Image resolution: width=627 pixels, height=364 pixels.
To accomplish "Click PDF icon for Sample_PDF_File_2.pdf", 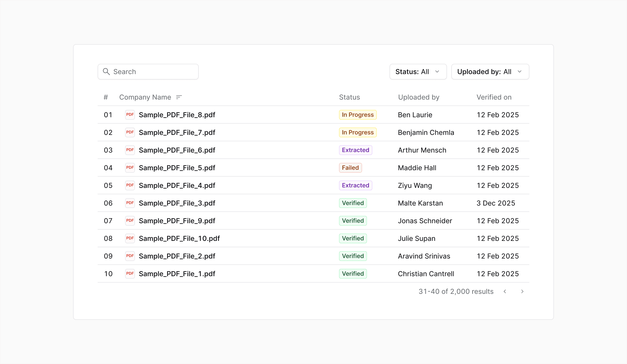I will coord(130,256).
